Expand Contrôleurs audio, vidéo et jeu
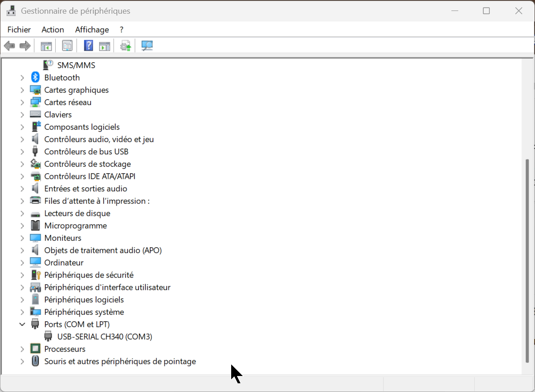 pos(22,139)
